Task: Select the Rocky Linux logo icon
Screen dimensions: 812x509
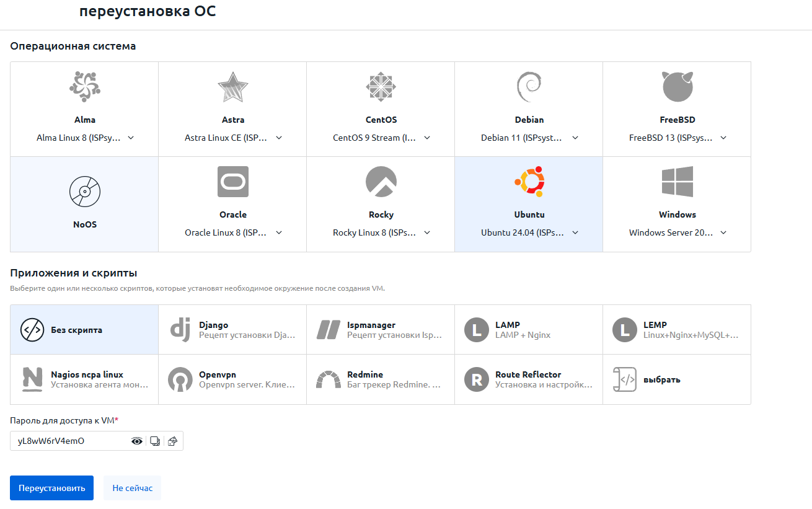Action: (381, 182)
